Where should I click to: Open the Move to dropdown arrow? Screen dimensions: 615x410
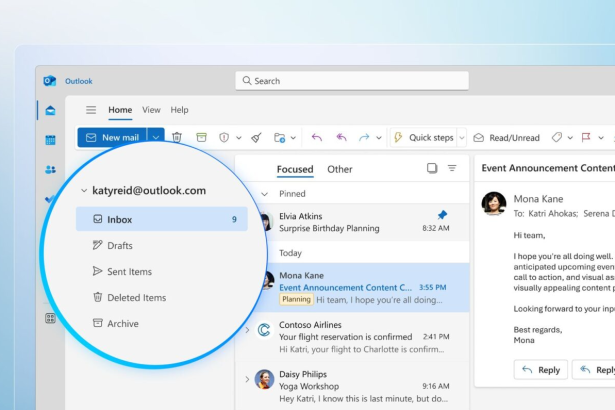[293, 138]
